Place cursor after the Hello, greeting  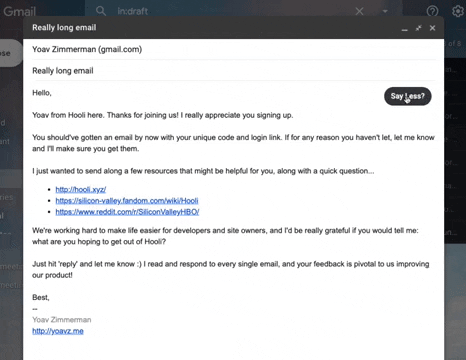coord(52,93)
